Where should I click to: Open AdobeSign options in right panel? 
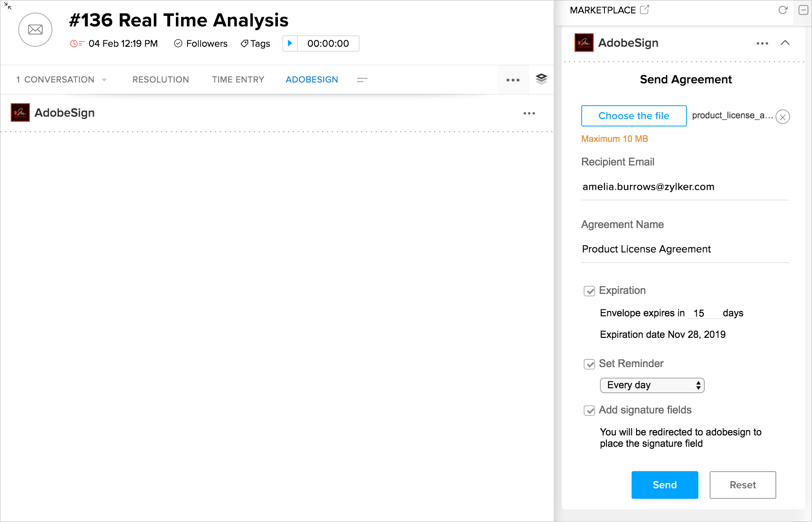click(762, 43)
